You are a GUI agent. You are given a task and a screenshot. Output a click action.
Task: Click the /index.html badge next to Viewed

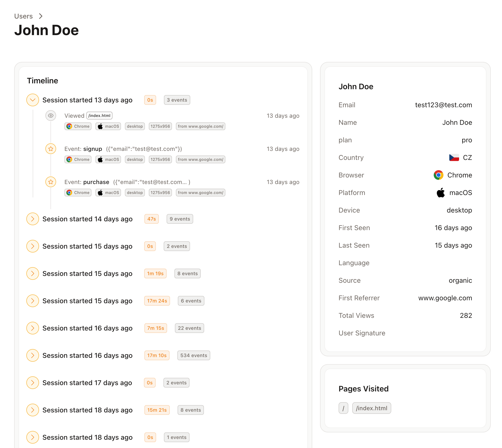[x=100, y=116]
